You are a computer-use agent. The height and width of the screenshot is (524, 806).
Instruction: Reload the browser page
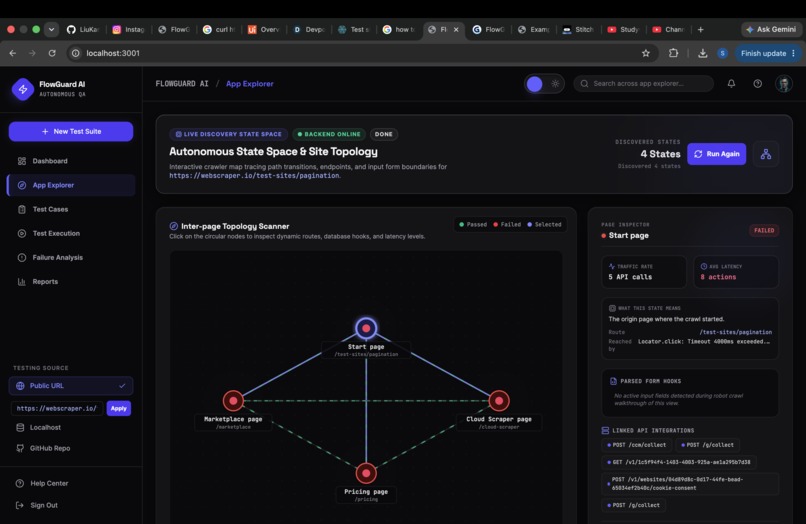52,53
